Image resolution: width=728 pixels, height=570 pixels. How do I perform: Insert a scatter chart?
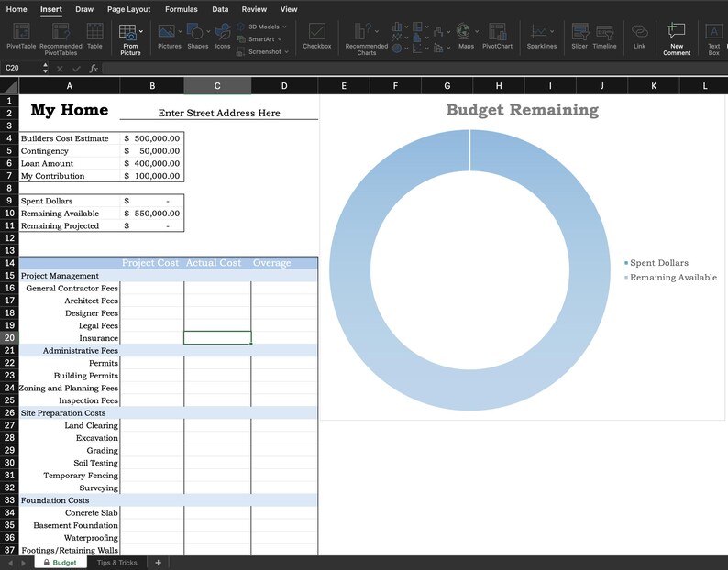coord(417,49)
